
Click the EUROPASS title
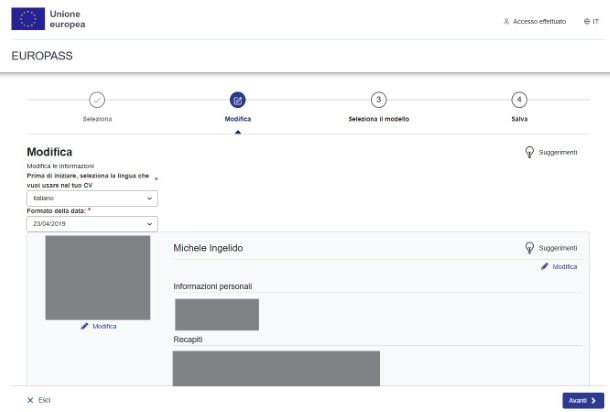tap(42, 56)
